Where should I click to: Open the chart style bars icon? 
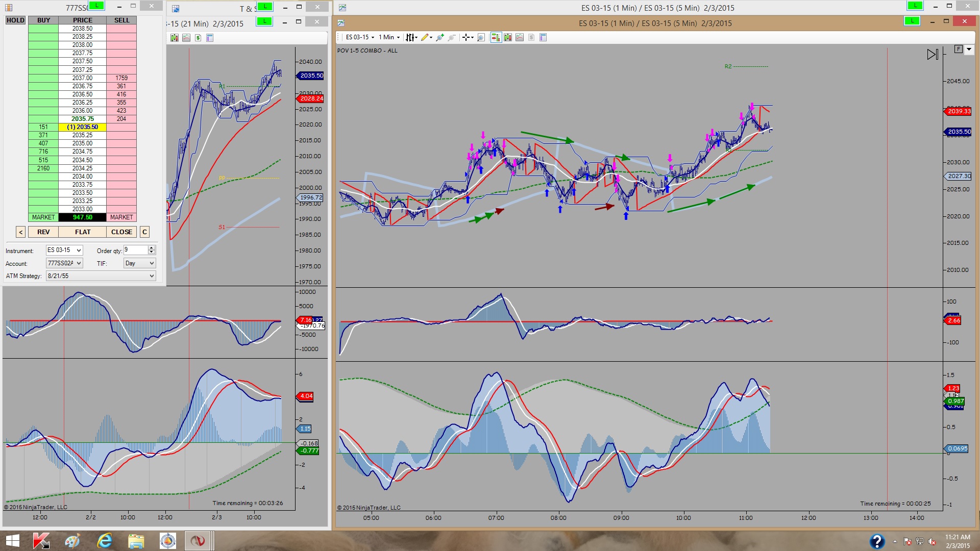(x=410, y=37)
